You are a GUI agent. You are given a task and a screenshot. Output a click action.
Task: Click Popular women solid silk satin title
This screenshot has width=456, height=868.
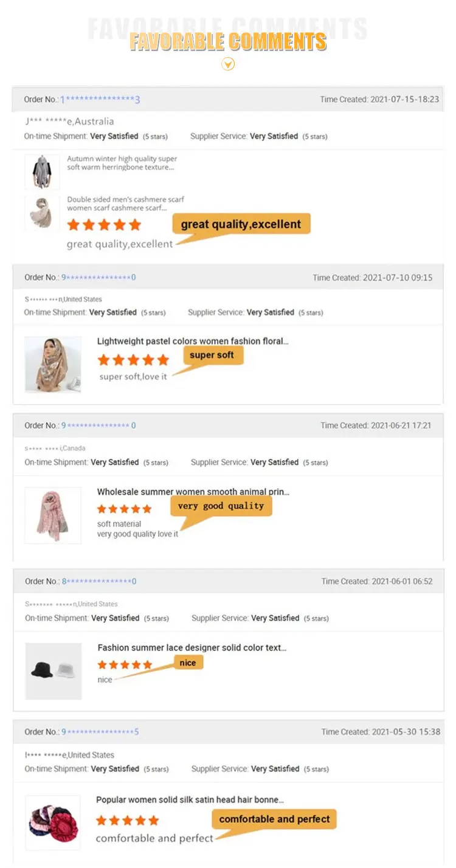click(190, 800)
